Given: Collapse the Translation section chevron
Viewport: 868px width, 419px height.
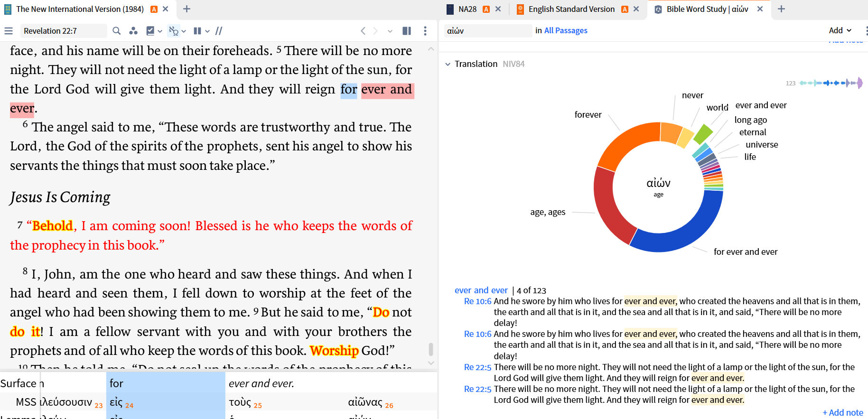Looking at the screenshot, I should pyautogui.click(x=448, y=64).
